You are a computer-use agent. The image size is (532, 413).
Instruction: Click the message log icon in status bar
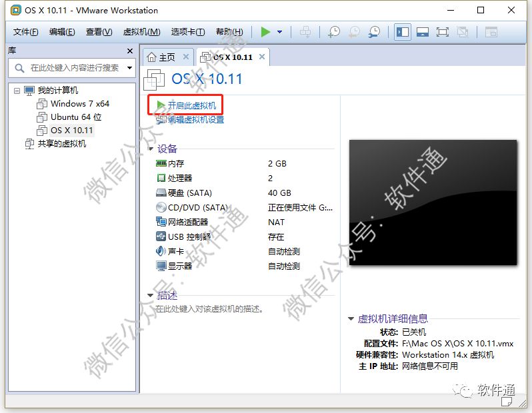coord(507,402)
